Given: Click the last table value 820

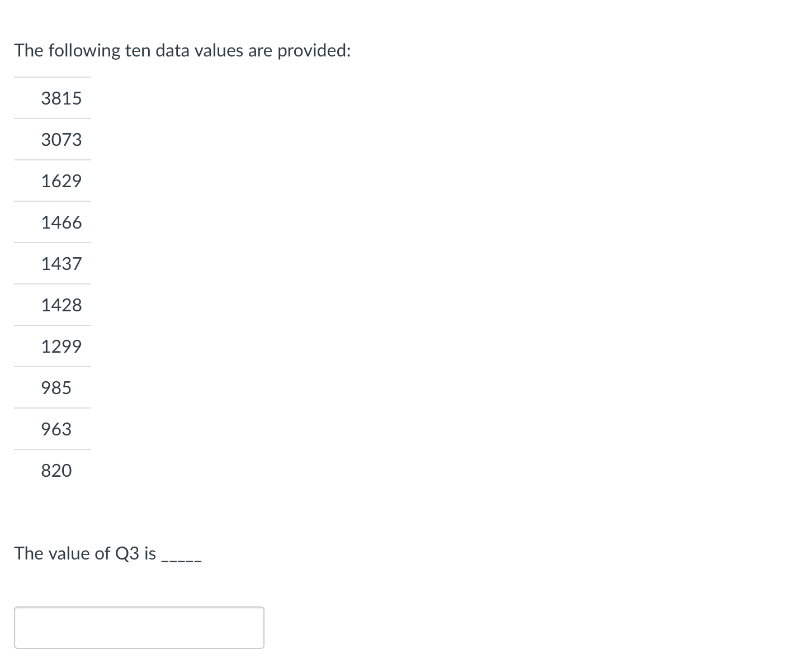Looking at the screenshot, I should [56, 471].
